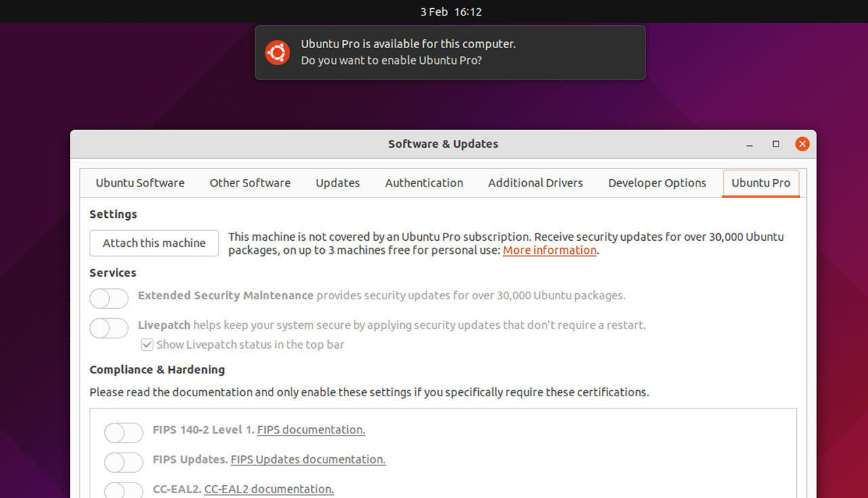
Task: Open the Developer Options tab
Action: 656,183
